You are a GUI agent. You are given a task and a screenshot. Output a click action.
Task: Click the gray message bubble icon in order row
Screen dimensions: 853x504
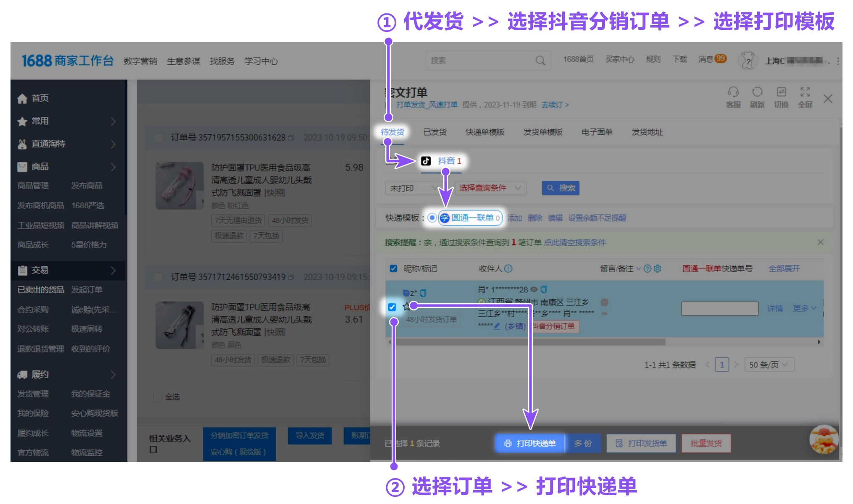tap(604, 302)
